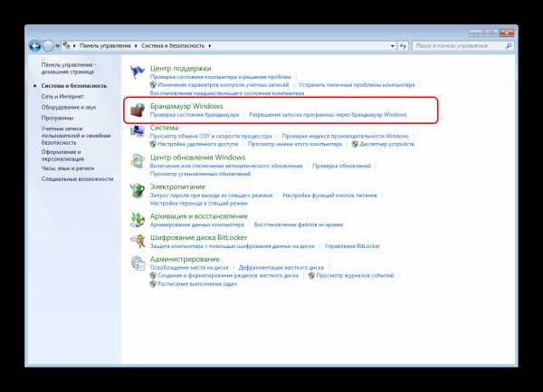The height and width of the screenshot is (392, 543).
Task: Click 'Просмотр установленных обновлений' link
Action: tap(200, 174)
